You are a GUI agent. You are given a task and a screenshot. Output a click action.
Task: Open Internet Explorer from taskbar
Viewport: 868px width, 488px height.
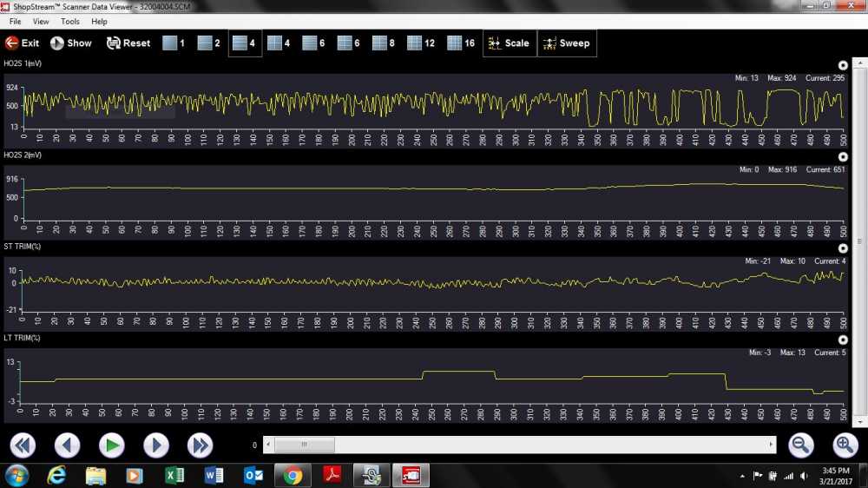[56, 476]
